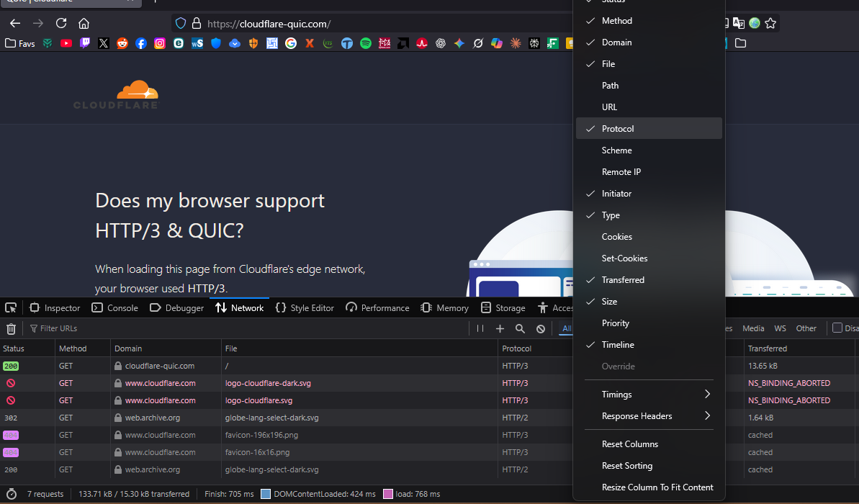Open the Memory tab

coord(445,308)
